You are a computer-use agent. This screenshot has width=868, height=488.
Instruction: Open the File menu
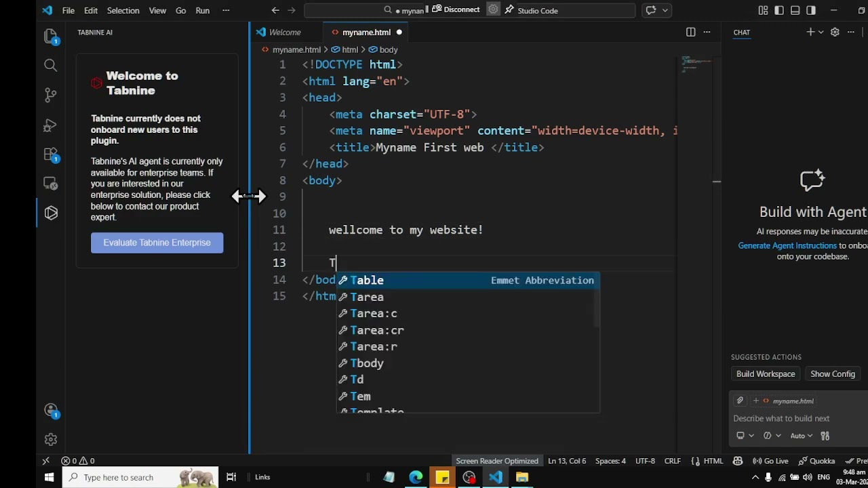pos(68,10)
